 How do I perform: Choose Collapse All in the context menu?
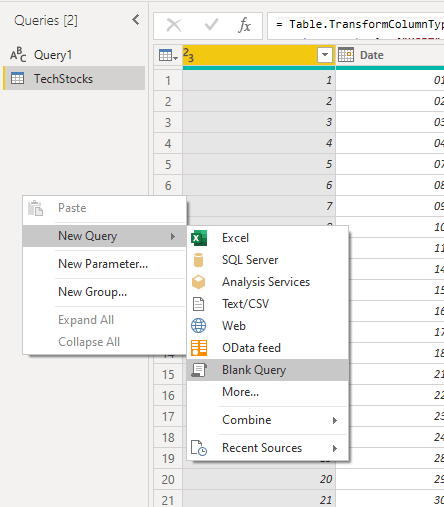[104, 342]
